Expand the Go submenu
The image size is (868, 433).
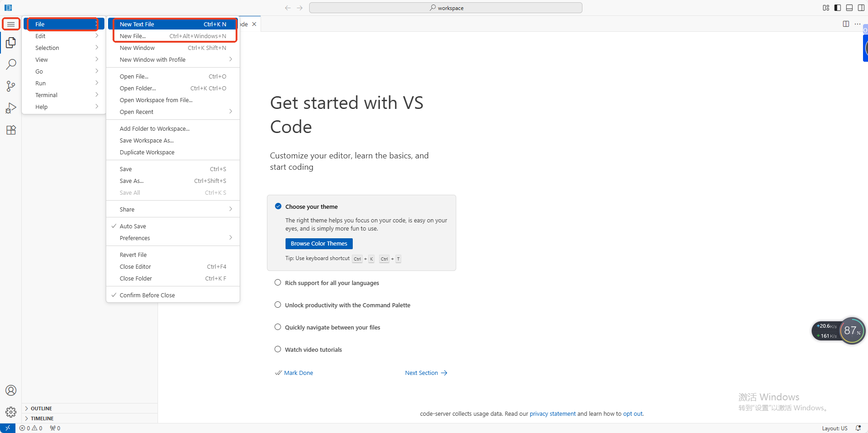[64, 71]
